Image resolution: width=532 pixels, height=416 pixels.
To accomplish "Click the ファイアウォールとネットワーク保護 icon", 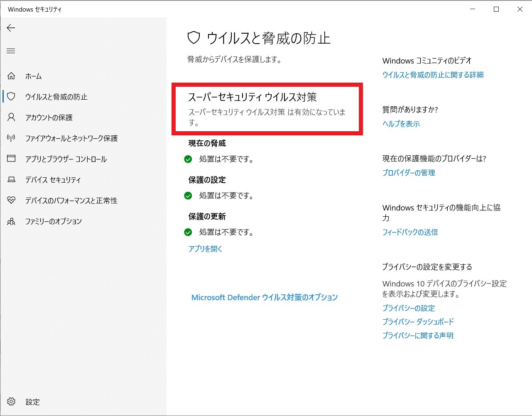I will 11,138.
